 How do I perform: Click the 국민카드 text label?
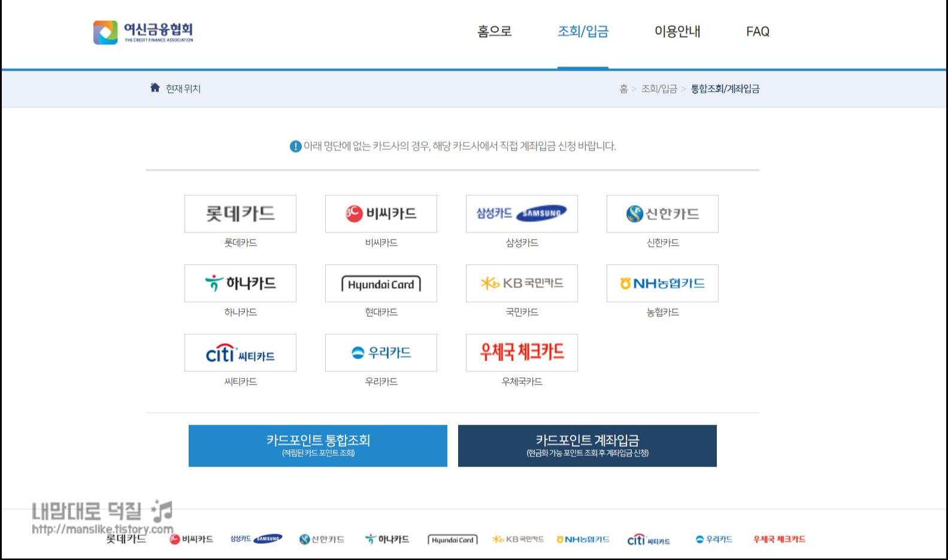[522, 312]
